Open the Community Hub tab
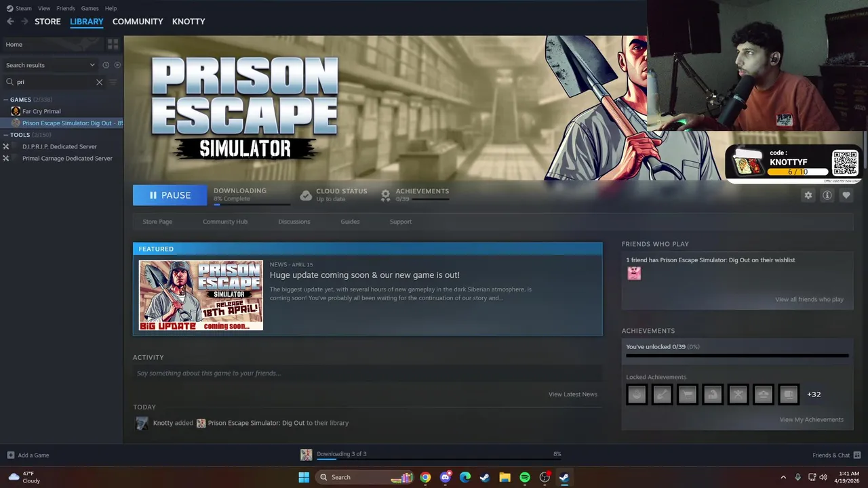 tap(225, 222)
